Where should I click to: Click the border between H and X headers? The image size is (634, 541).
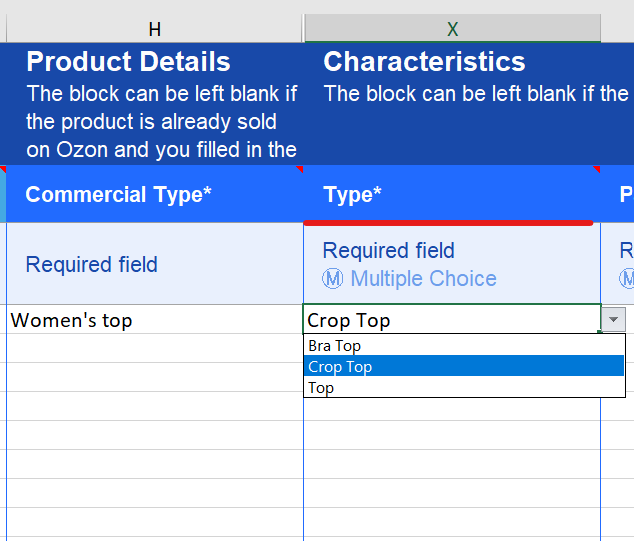click(x=303, y=29)
